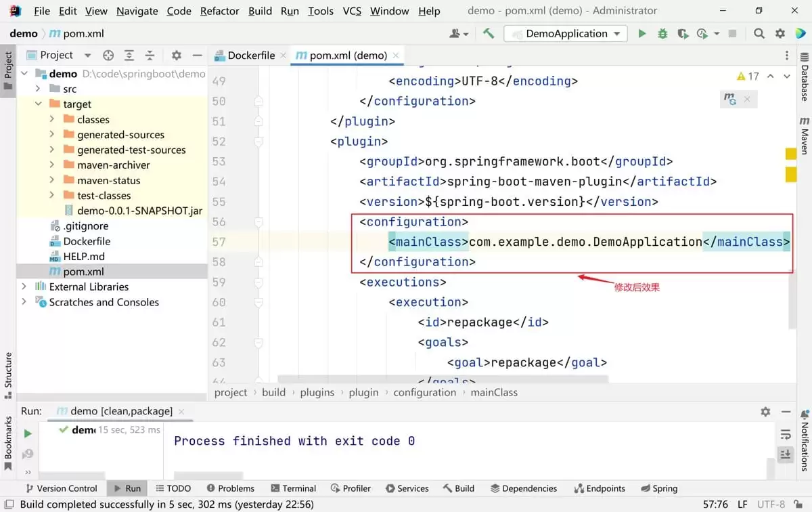Click the Profile run icon with clock
The image size is (812, 512).
click(x=702, y=33)
